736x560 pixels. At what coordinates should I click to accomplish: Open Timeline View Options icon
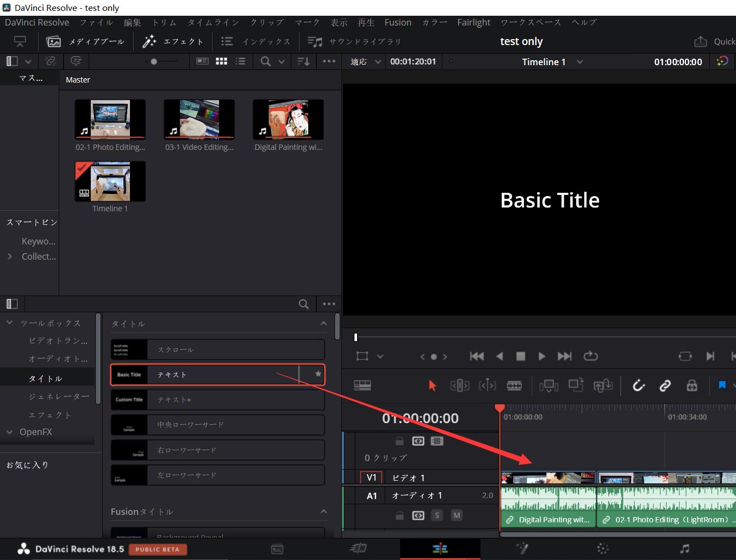tap(362, 385)
